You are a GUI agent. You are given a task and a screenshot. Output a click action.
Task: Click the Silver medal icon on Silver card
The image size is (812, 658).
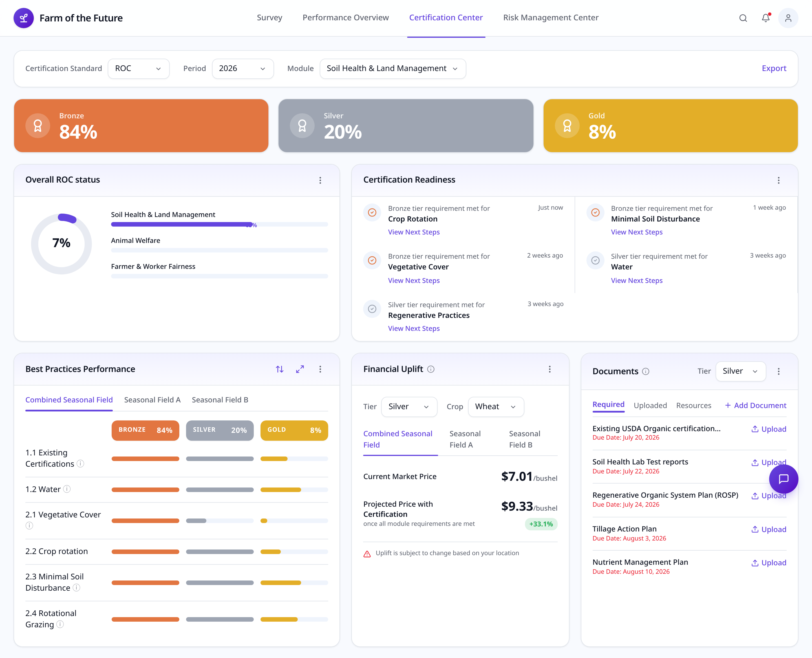point(302,125)
